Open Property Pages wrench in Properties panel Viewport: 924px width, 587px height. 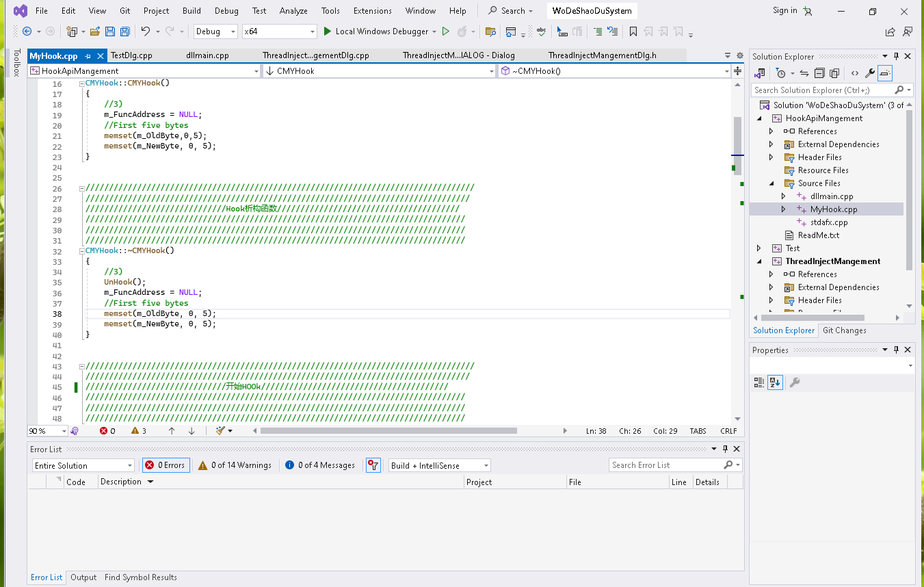point(795,382)
